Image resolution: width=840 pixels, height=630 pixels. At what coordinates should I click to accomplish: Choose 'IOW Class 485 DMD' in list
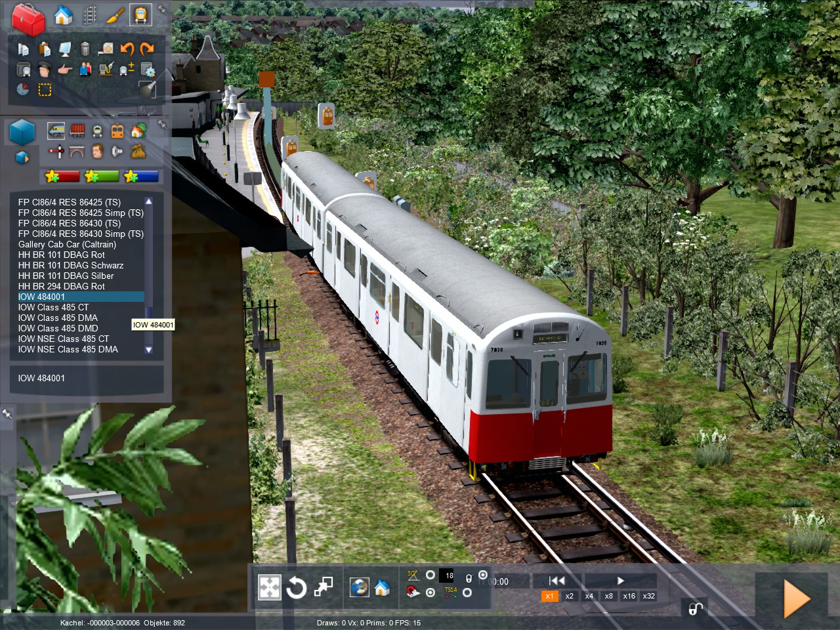58,328
